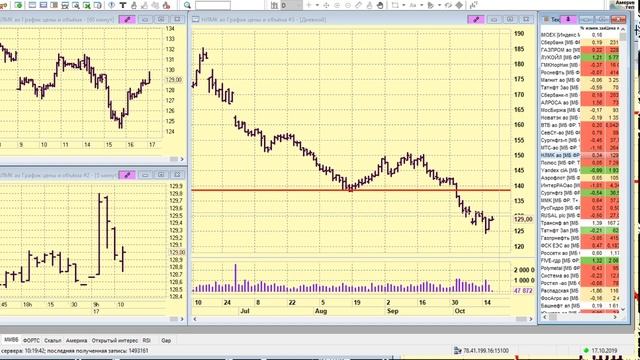Select the RUSAL plc row in quotes table
Image resolution: width=640 pixels, height=360 pixels.
point(580,216)
